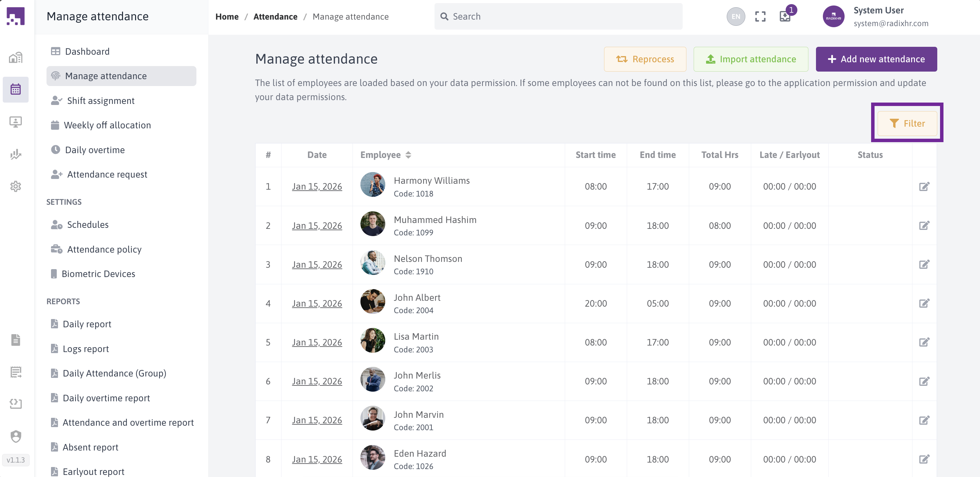Viewport: 980px width, 477px height.
Task: Open Shift assignment menu item
Action: coord(100,101)
